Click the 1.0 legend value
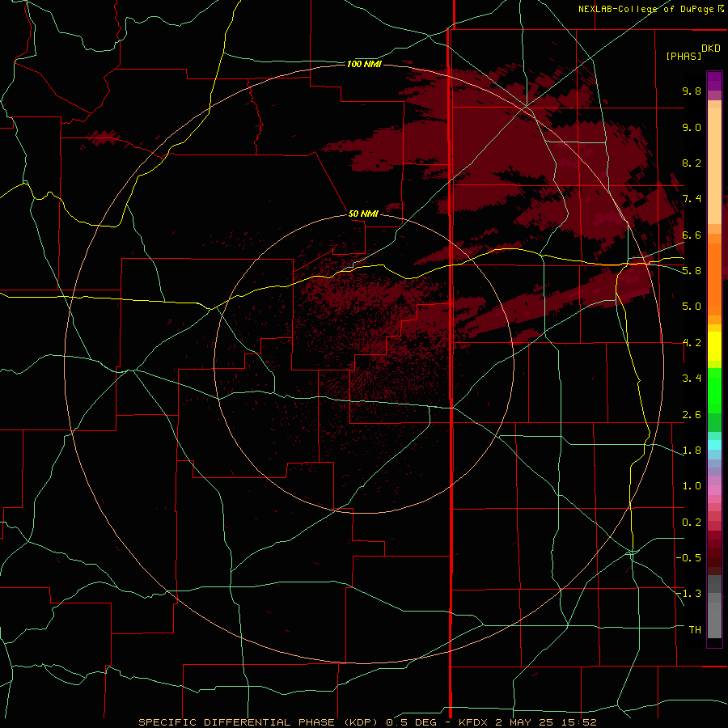 click(692, 486)
